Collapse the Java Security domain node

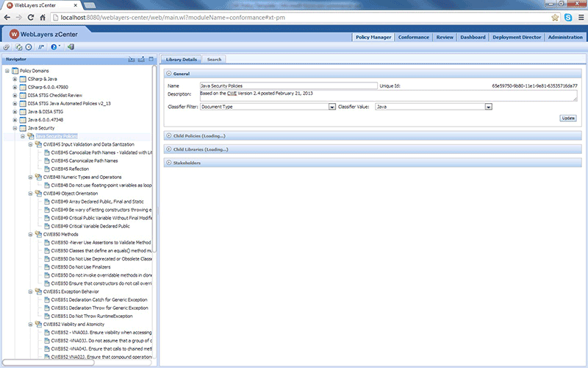pyautogui.click(x=15, y=128)
